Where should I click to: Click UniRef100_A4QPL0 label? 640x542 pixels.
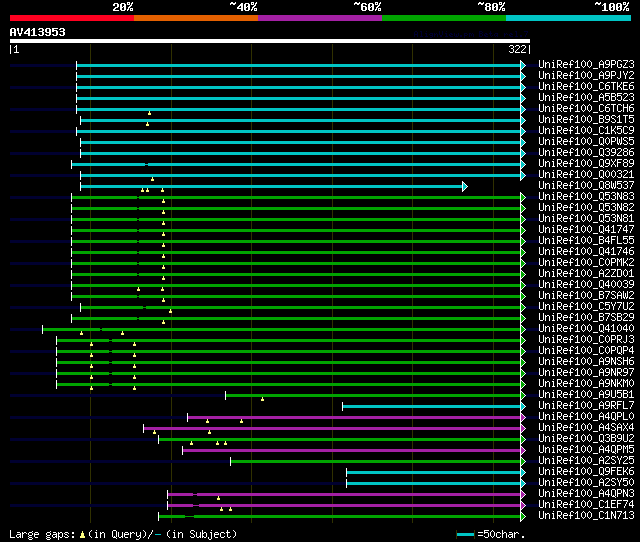(x=586, y=417)
